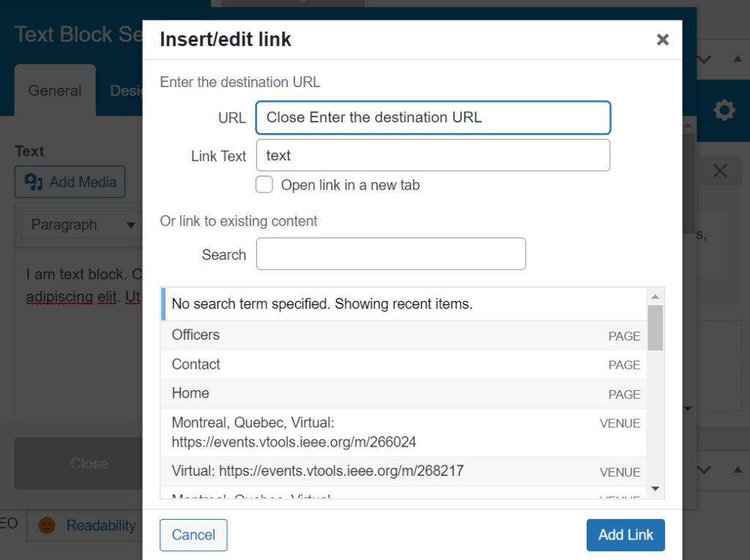750x560 pixels.
Task: Open the settings gear panel
Action: [x=724, y=110]
